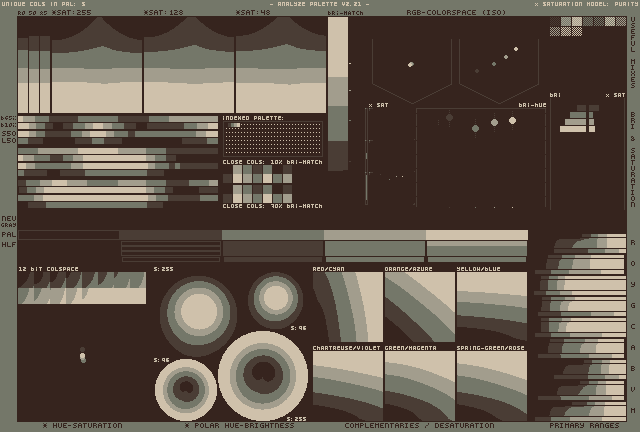Click the 'Unique cols in pal: 5' text
The height and width of the screenshot is (432, 640).
(44, 4)
